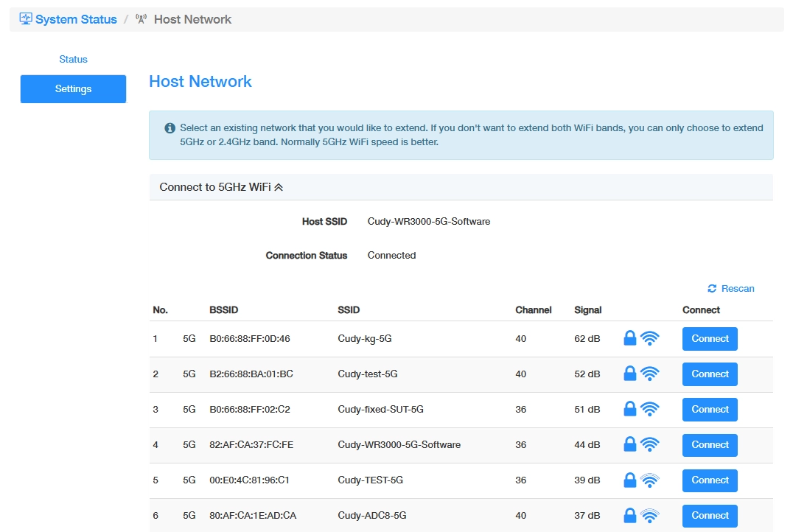Click the 39 dB signal value
Image resolution: width=793 pixels, height=532 pixels.
click(587, 480)
